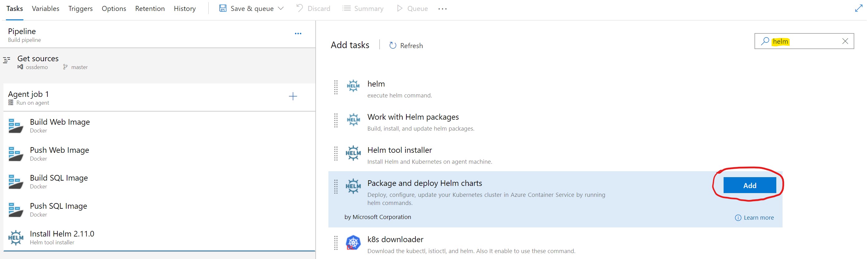Click drag handle for Helm tool installer
The width and height of the screenshot is (868, 259).
pos(336,153)
